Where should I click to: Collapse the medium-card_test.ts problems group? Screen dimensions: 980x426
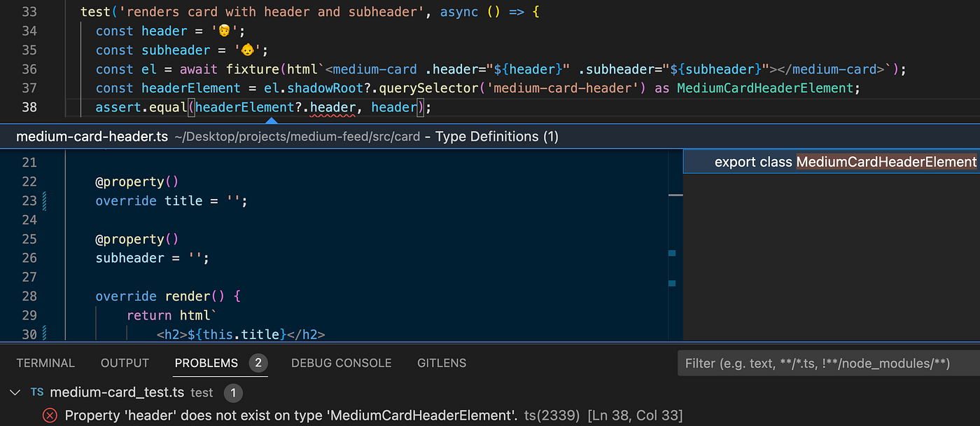tap(15, 392)
